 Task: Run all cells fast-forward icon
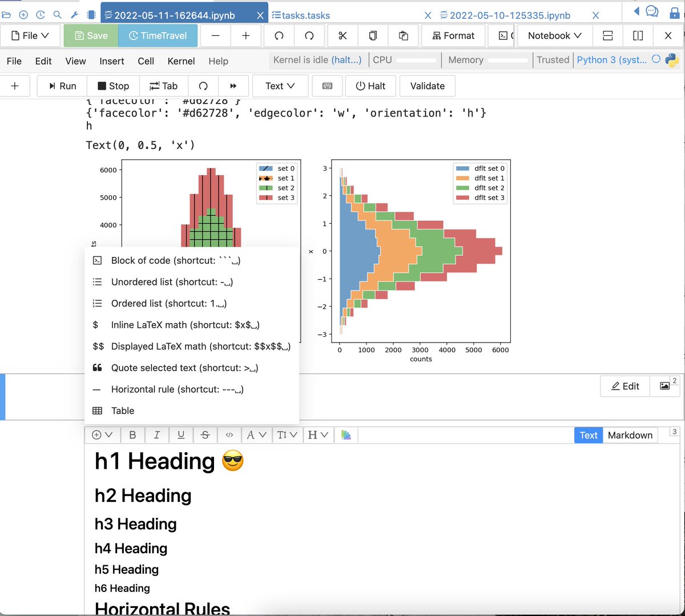[233, 86]
